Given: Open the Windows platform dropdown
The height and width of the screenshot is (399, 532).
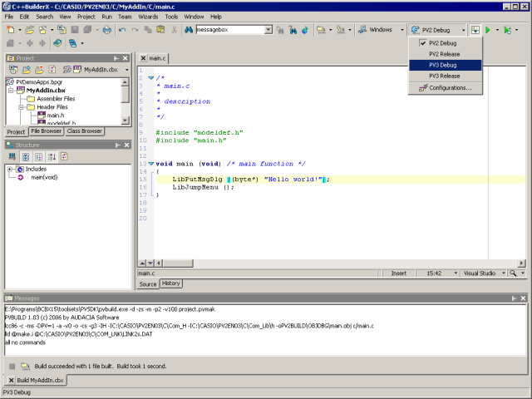Looking at the screenshot, I should point(402,30).
